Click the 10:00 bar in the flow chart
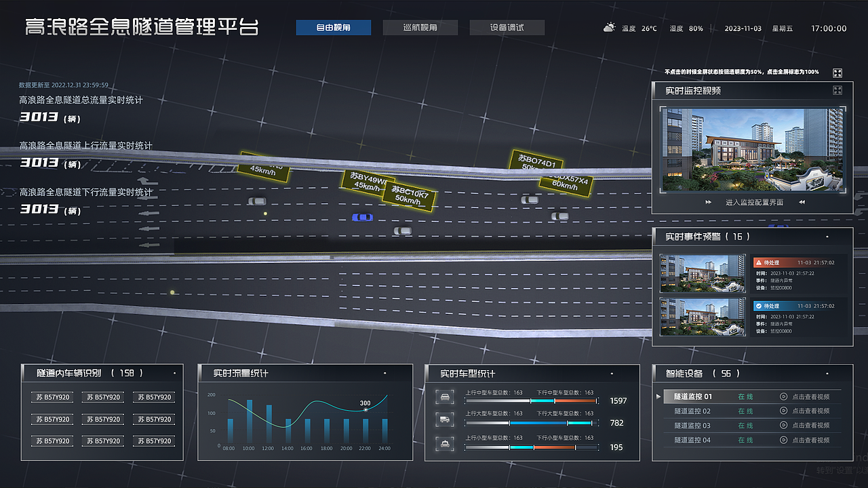Screen dimensions: 868x488 [x=249, y=422]
